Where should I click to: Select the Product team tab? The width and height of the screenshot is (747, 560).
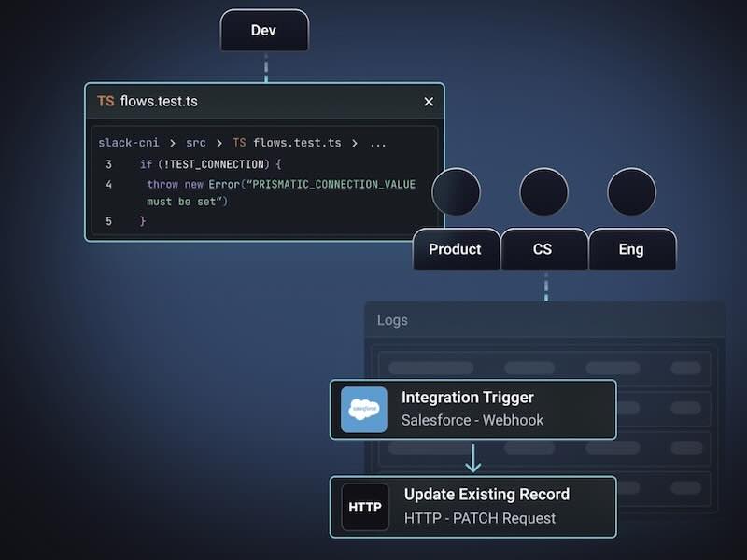pos(456,249)
